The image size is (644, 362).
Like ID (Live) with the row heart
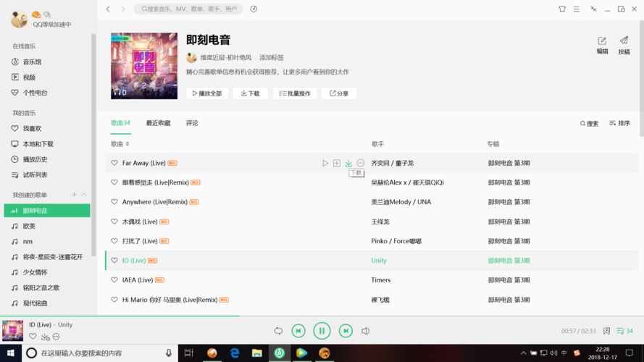coord(114,260)
